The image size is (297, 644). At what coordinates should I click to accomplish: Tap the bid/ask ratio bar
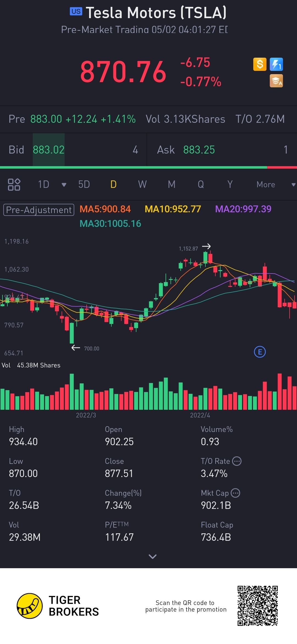[x=148, y=167]
